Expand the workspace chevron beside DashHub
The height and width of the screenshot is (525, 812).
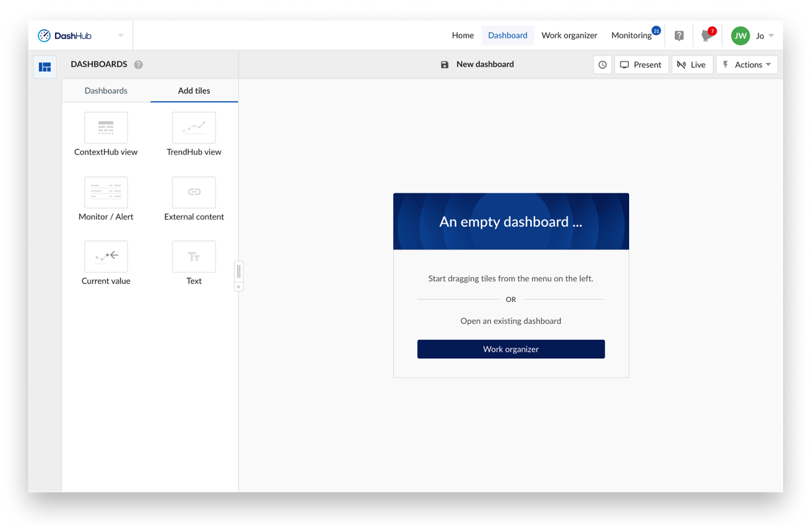120,35
